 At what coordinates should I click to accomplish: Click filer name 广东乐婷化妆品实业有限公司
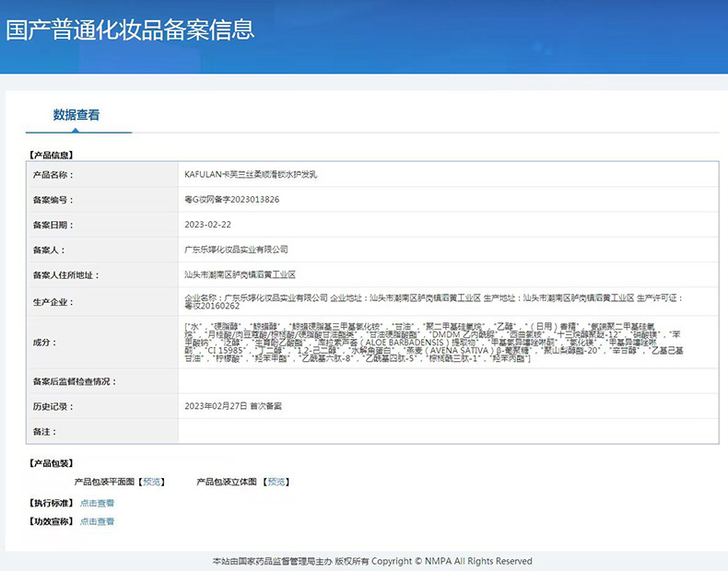(236, 250)
